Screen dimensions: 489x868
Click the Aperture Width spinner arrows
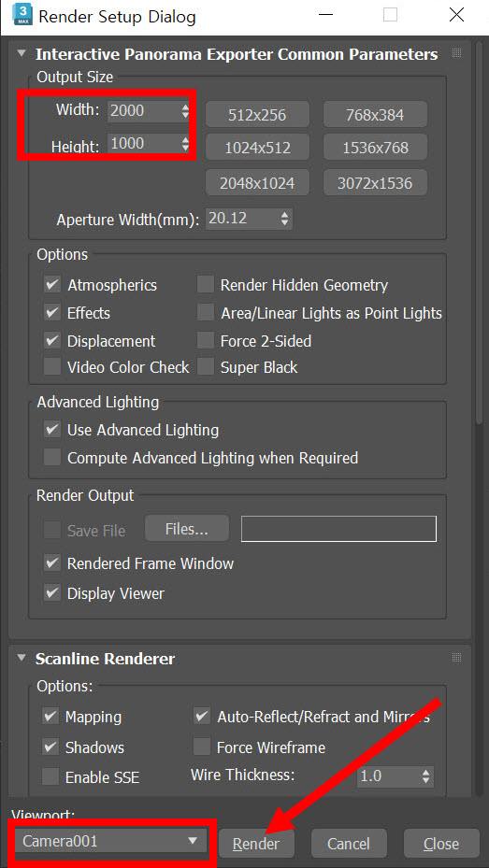(x=284, y=219)
